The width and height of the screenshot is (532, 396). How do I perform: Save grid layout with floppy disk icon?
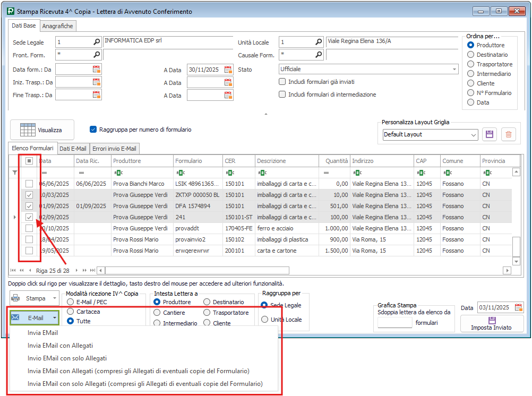489,135
